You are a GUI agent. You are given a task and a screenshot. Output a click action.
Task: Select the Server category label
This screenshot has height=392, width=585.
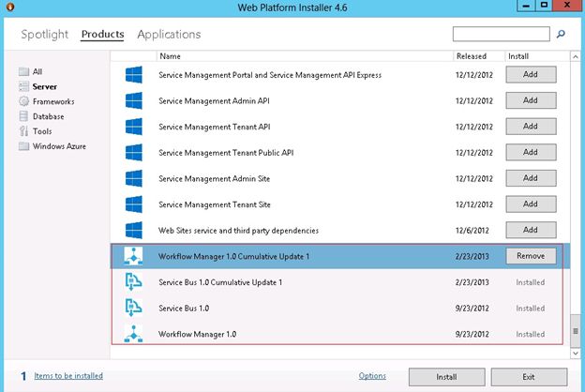point(45,86)
